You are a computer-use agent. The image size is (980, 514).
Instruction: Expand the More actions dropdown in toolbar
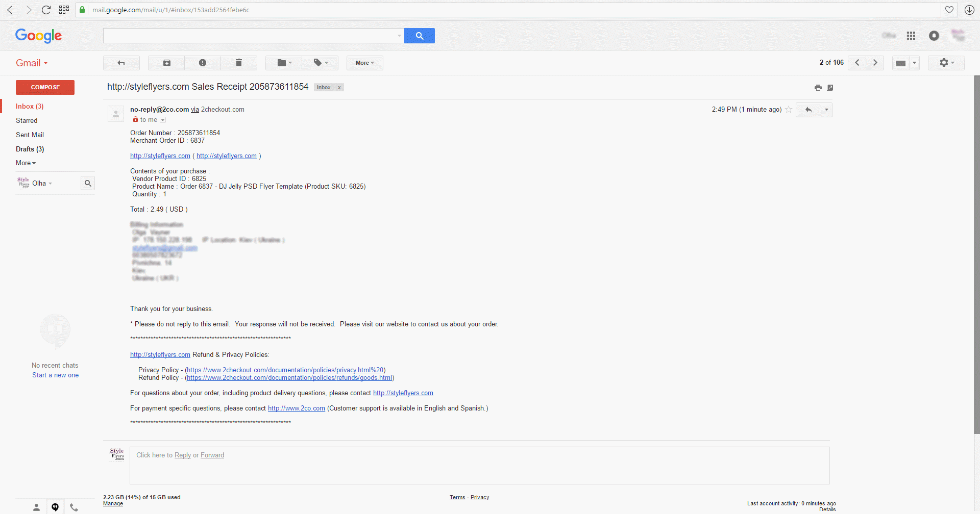(x=364, y=63)
